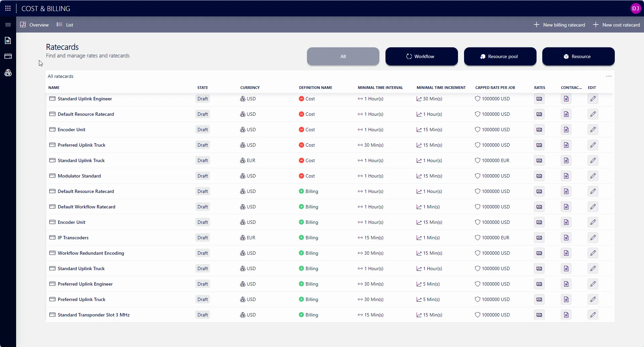Open rates for Standard Uplink Engineer
This screenshot has height=347, width=644.
click(x=539, y=99)
